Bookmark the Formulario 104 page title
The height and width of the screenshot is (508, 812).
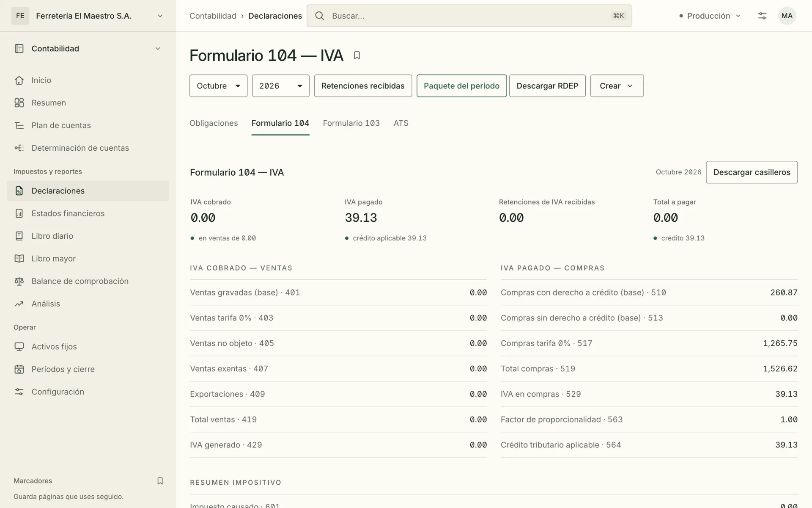coord(357,55)
